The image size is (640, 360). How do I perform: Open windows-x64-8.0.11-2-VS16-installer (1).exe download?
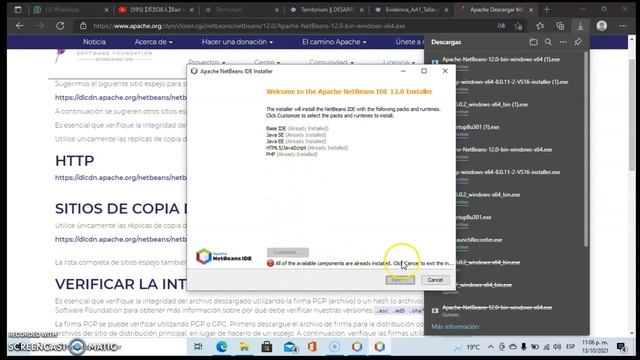coord(512,82)
